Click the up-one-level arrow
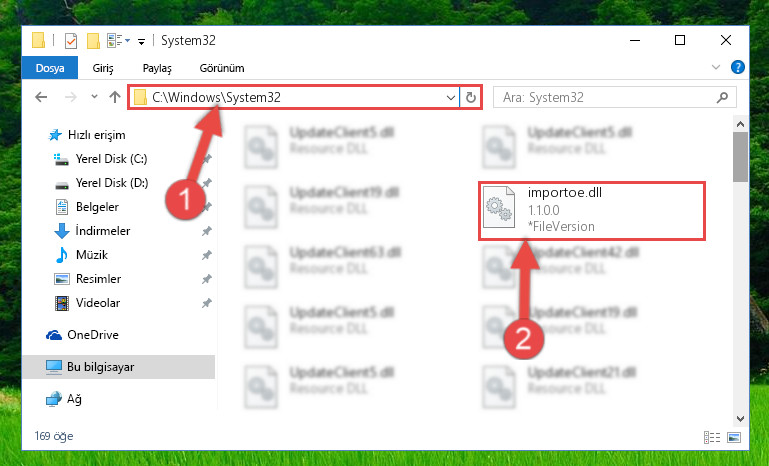The image size is (769, 466). (x=115, y=97)
